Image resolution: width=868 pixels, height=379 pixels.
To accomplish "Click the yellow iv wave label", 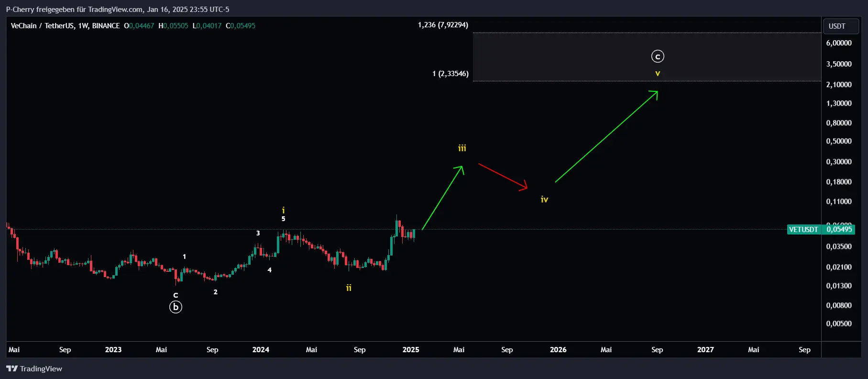I will coord(544,199).
